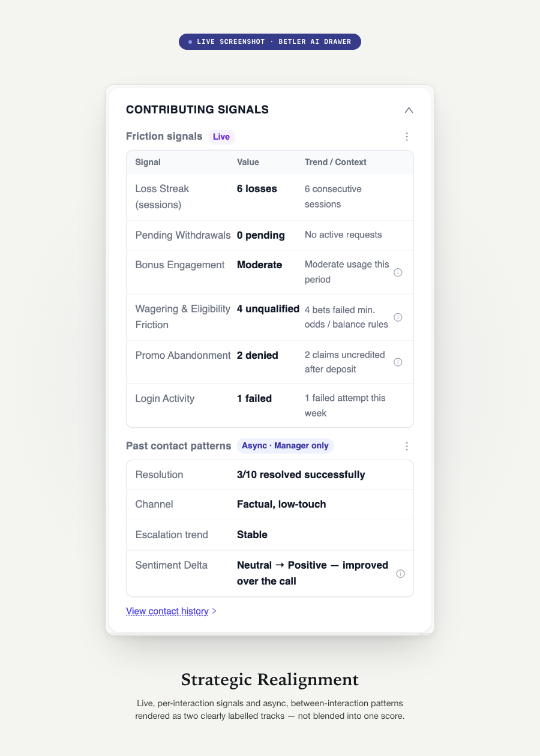540x756 pixels.
Task: Click the Trend / Context column header
Action: (x=335, y=162)
